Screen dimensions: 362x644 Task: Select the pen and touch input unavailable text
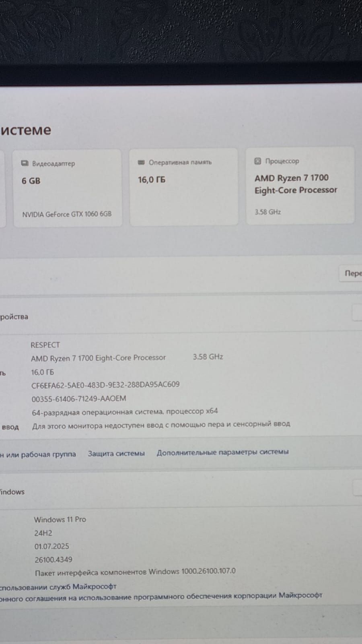(x=161, y=425)
